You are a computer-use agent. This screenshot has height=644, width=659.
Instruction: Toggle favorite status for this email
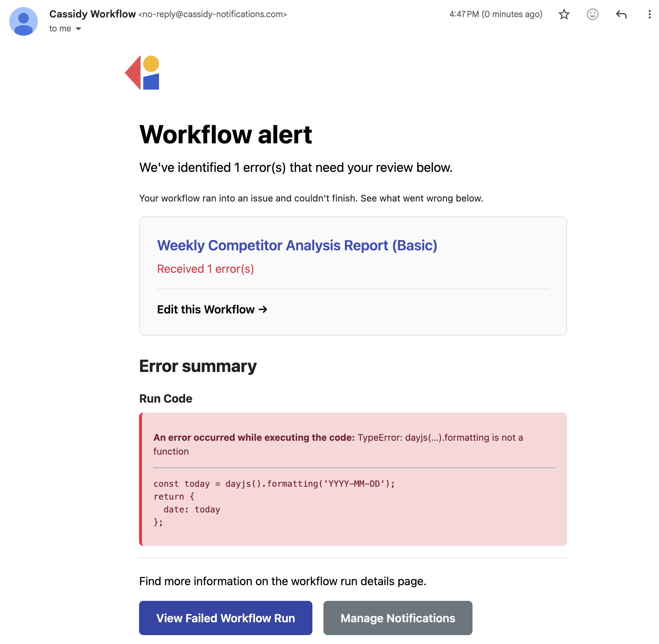click(564, 14)
